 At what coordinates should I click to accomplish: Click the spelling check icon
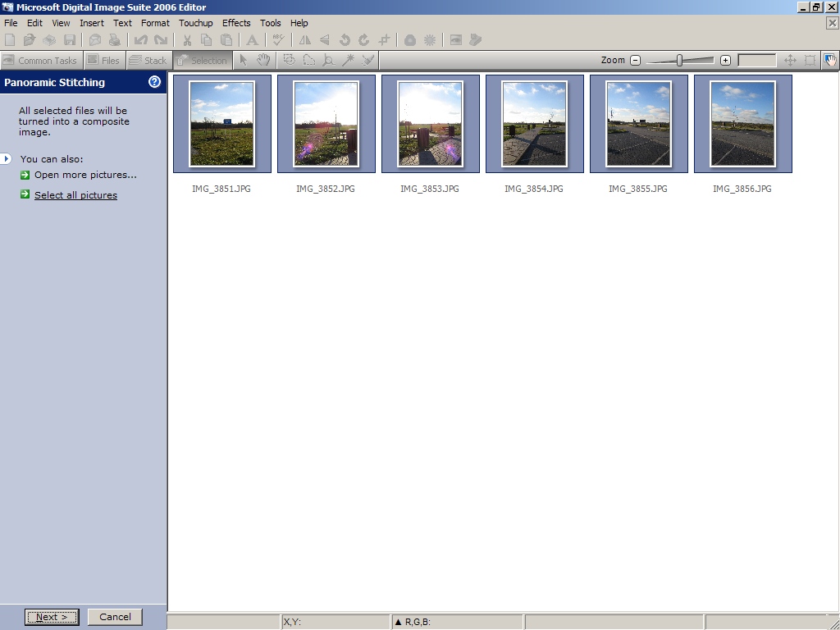click(278, 39)
